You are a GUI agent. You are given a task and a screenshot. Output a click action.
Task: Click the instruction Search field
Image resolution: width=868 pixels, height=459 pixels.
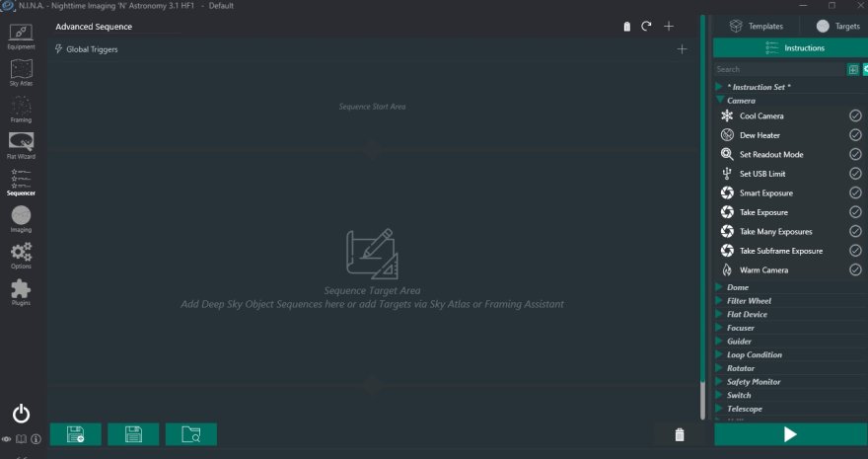click(x=780, y=69)
